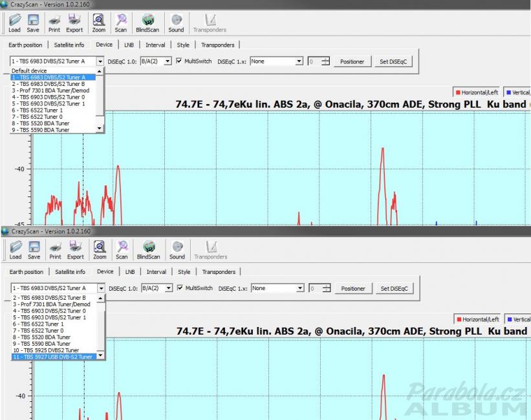Click the Print icon in the upper CrazyScan window
Viewport: 531px width, 420px height.
click(54, 23)
